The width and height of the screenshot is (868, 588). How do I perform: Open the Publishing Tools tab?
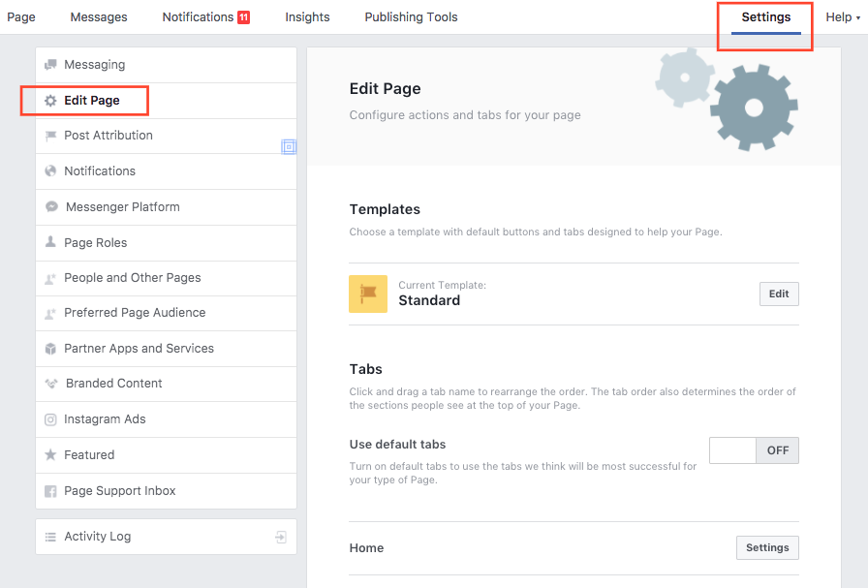412,17
